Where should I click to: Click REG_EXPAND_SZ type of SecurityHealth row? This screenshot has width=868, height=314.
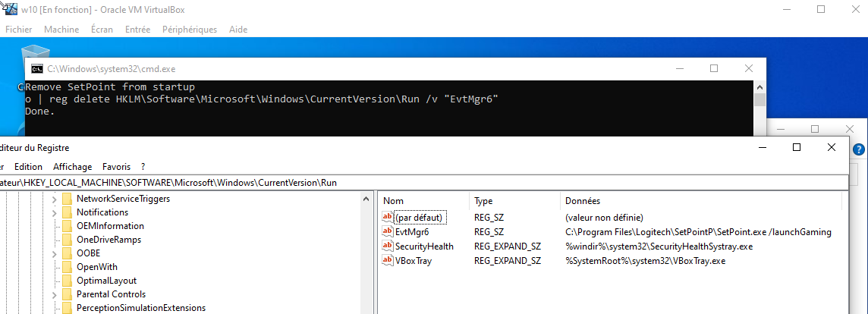(508, 246)
